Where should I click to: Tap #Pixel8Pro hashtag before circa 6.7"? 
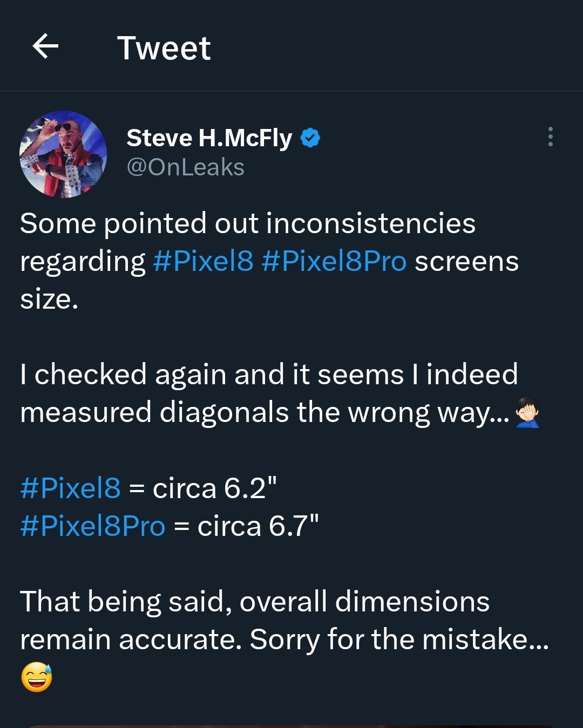(x=92, y=526)
